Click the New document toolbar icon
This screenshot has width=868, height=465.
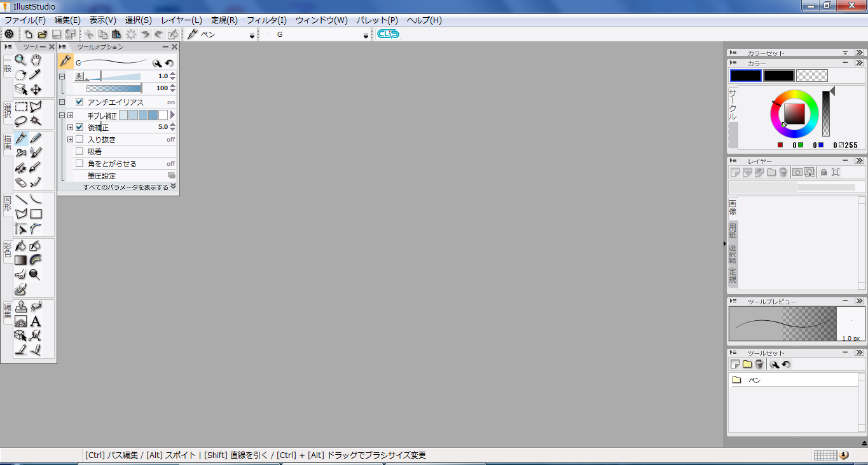click(29, 34)
